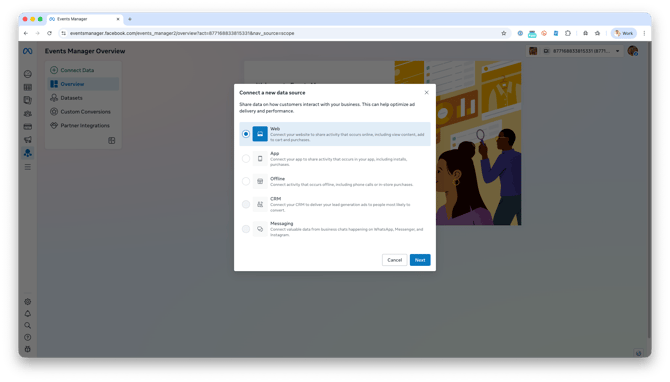670x382 pixels.
Task: Go to Custom Conversions in the side panel
Action: pyautogui.click(x=84, y=112)
